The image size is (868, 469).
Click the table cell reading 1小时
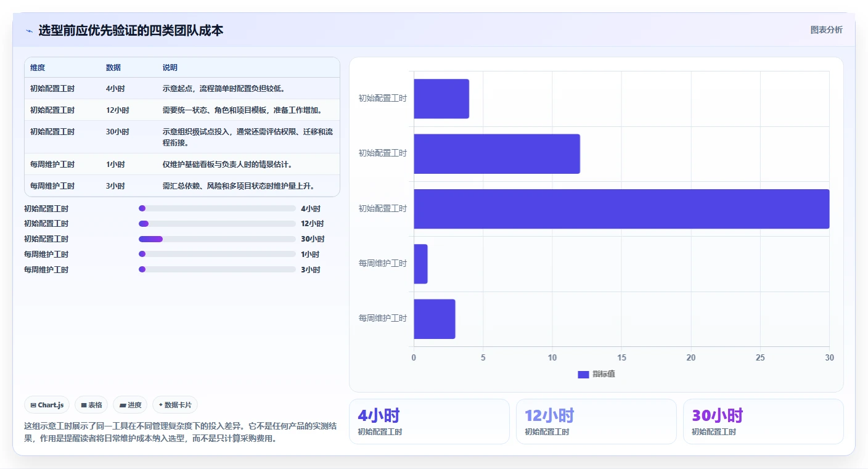(115, 164)
